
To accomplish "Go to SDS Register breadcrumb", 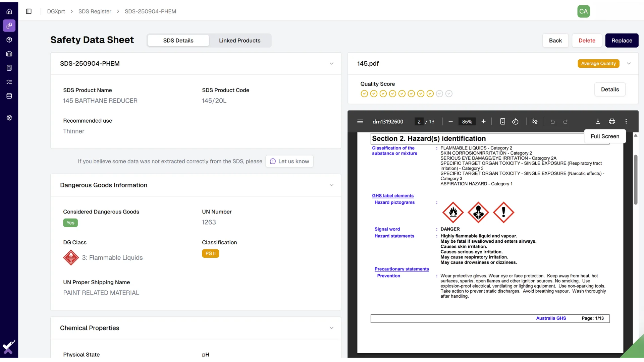I will [x=95, y=11].
